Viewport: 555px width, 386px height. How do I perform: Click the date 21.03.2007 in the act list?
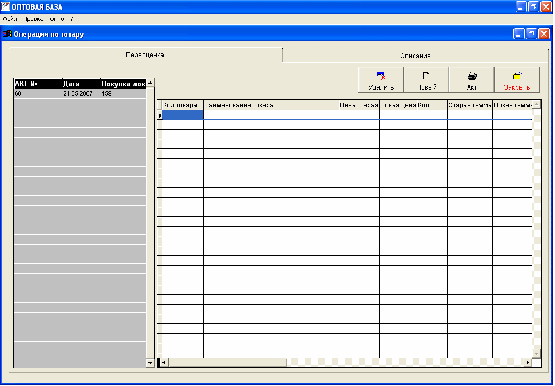pyautogui.click(x=78, y=94)
